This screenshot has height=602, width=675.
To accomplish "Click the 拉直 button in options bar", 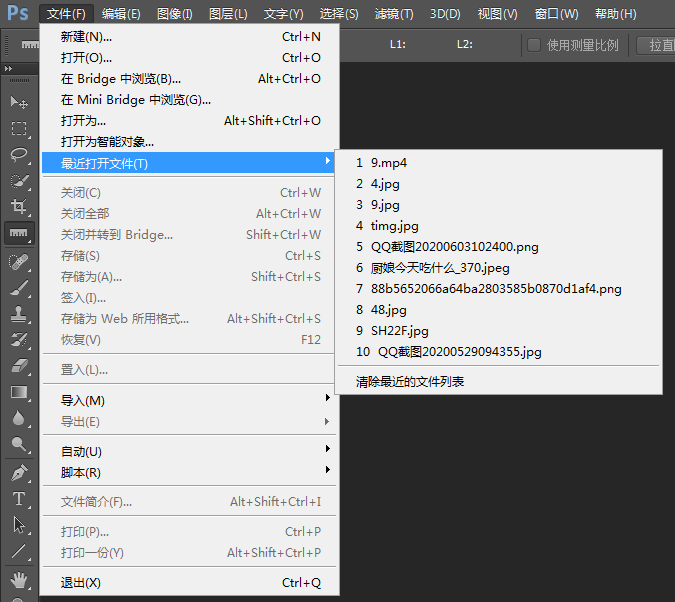I will coord(658,45).
